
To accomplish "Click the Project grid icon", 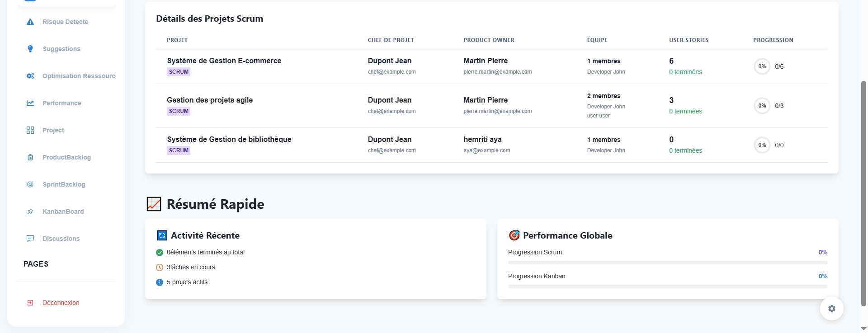I will (x=30, y=130).
